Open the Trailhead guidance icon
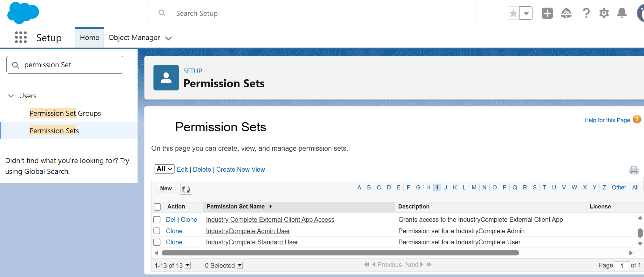 [x=566, y=13]
